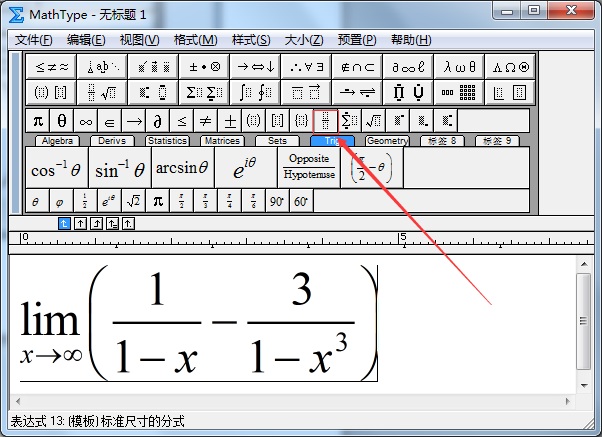The height and width of the screenshot is (437, 602).
Task: Open the lowercase Greek palette (λωθ)
Action: click(460, 67)
